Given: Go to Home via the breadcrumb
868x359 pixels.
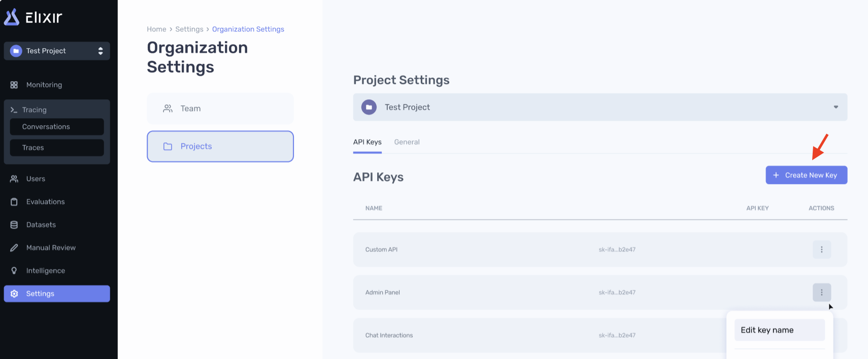Looking at the screenshot, I should point(156,29).
